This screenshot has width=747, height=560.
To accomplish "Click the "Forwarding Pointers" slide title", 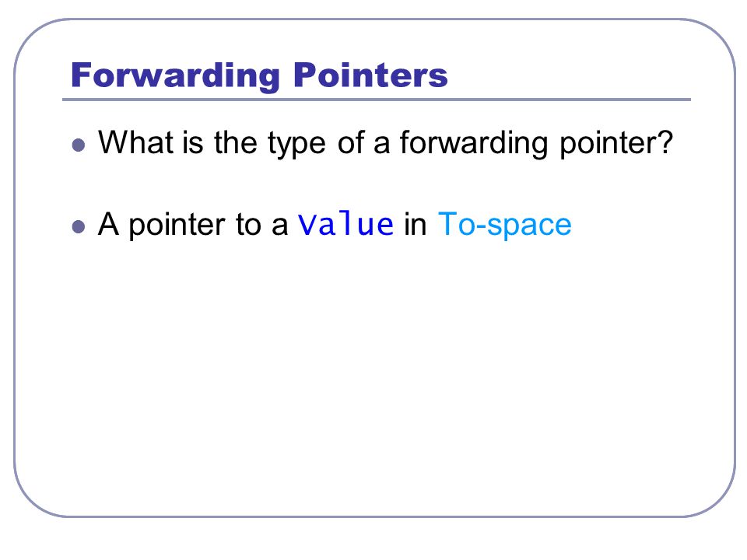I will point(259,75).
